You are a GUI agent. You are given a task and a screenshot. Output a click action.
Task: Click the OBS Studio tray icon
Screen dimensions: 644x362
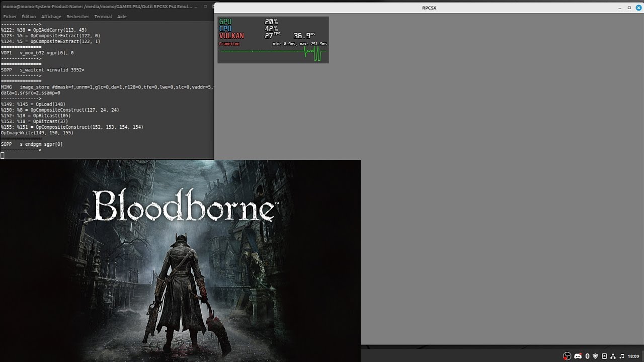coord(567,356)
